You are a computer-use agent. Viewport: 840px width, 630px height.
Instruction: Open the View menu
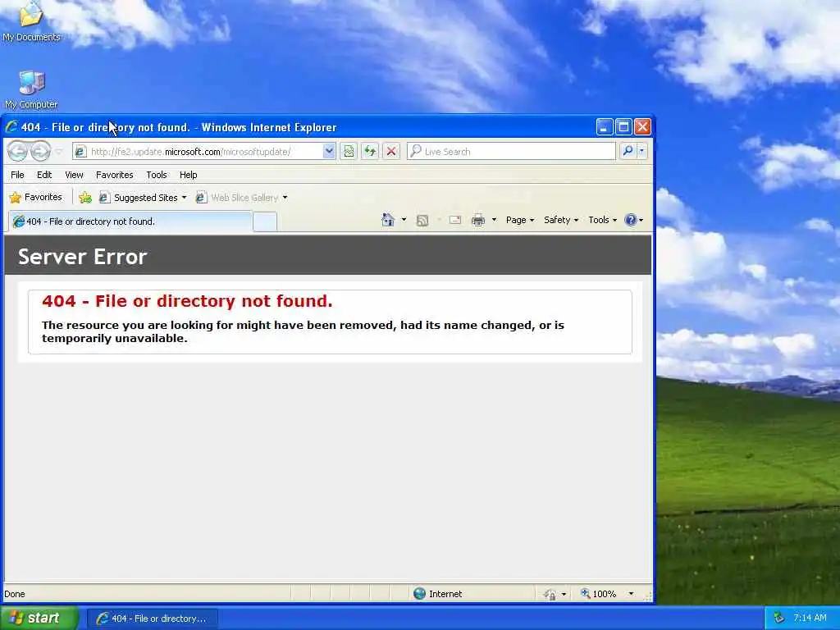(x=74, y=175)
